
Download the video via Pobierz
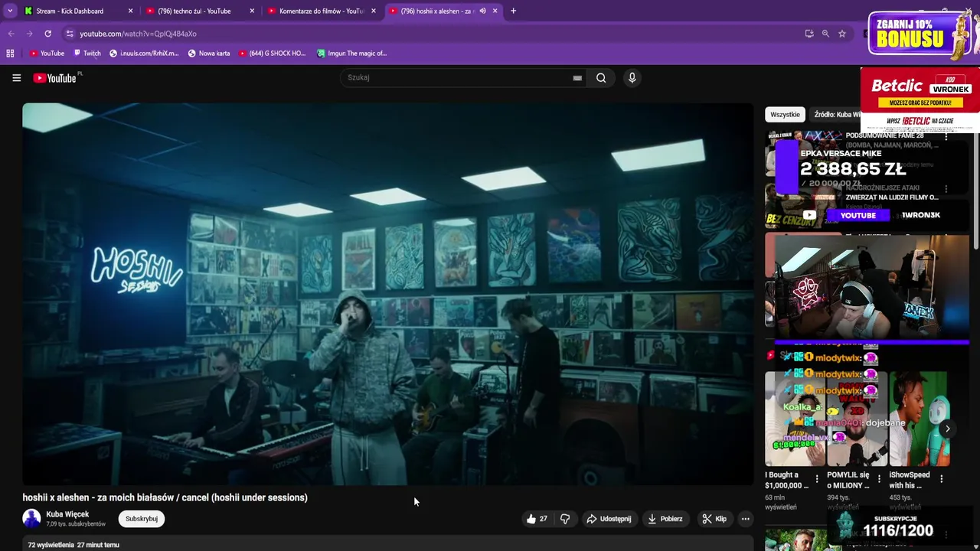tap(665, 519)
